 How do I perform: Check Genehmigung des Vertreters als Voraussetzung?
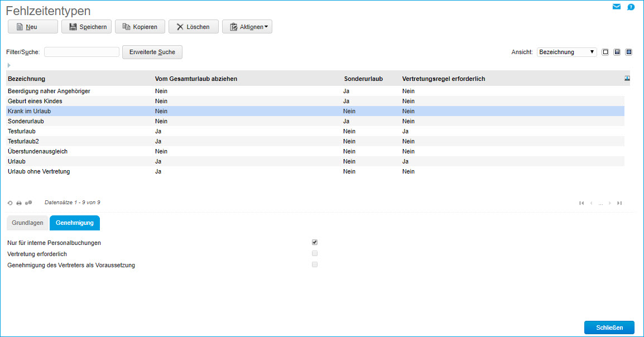[x=315, y=264]
